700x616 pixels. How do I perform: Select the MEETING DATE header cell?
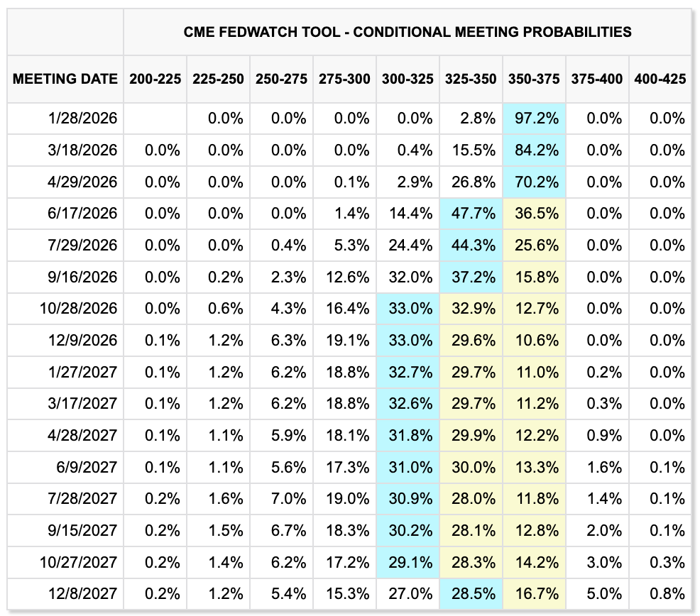[x=65, y=79]
